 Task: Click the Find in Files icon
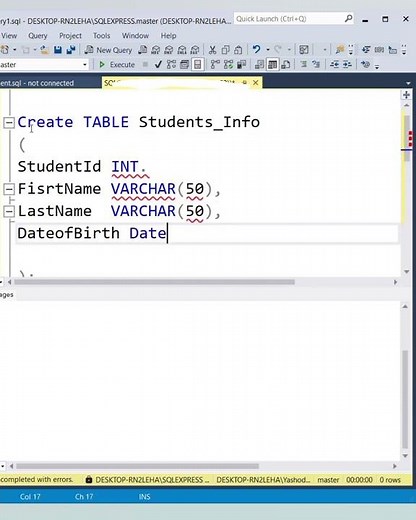click(x=340, y=50)
